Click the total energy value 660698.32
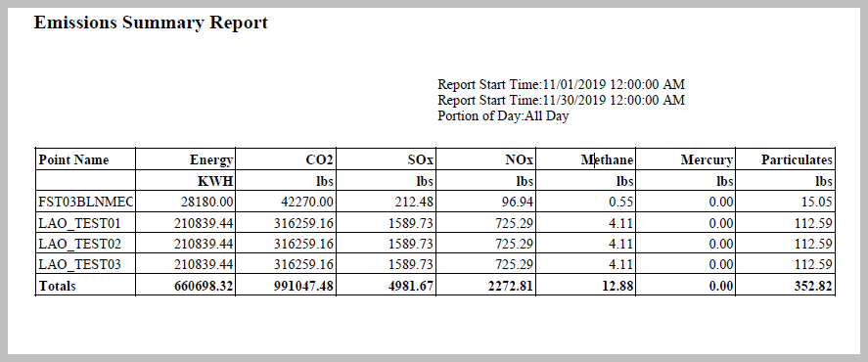The image size is (868, 362). click(x=204, y=286)
